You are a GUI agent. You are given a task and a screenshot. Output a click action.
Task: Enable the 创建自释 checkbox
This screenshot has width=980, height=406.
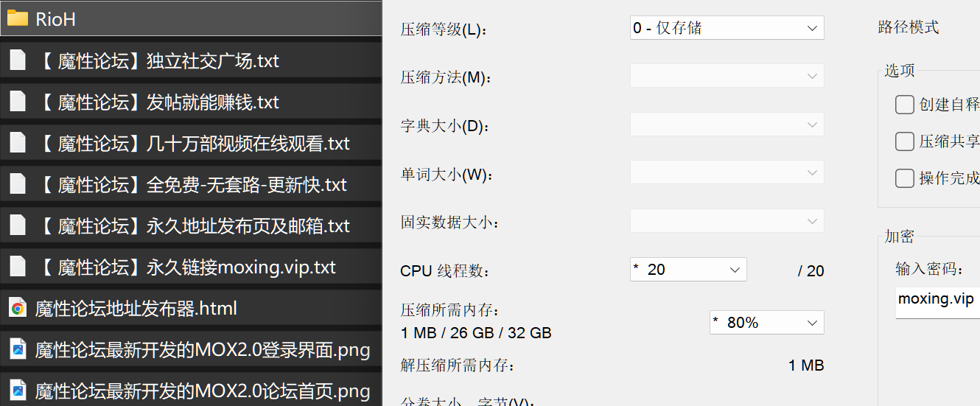pyautogui.click(x=905, y=105)
